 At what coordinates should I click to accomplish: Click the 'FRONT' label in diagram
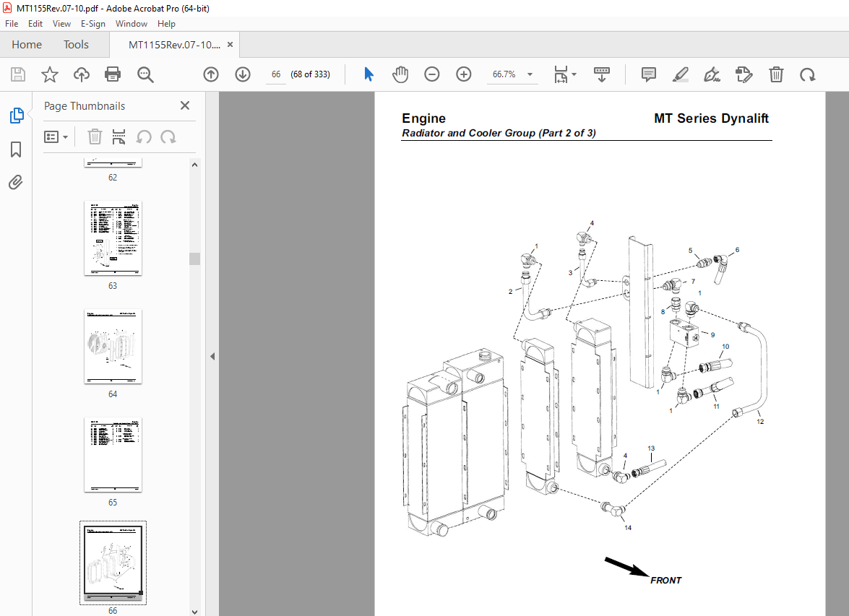click(666, 581)
